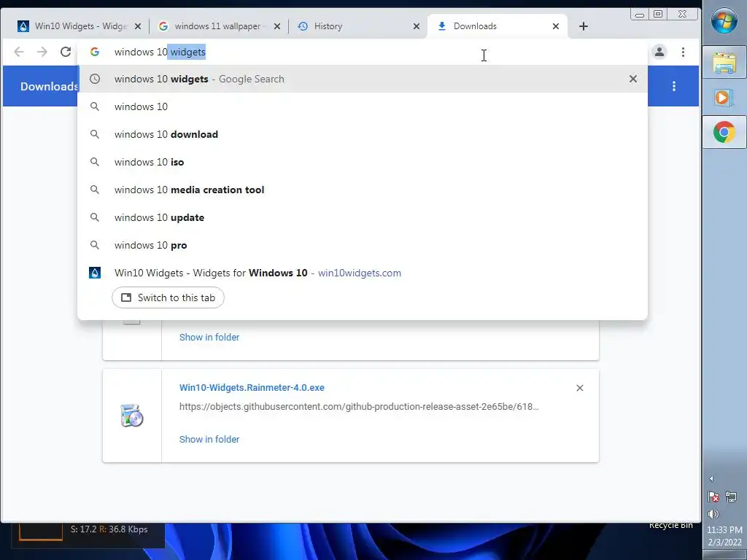747x560 pixels.
Task: Click the githubusercontent source URL of Win10-Widgets download
Action: point(359,407)
